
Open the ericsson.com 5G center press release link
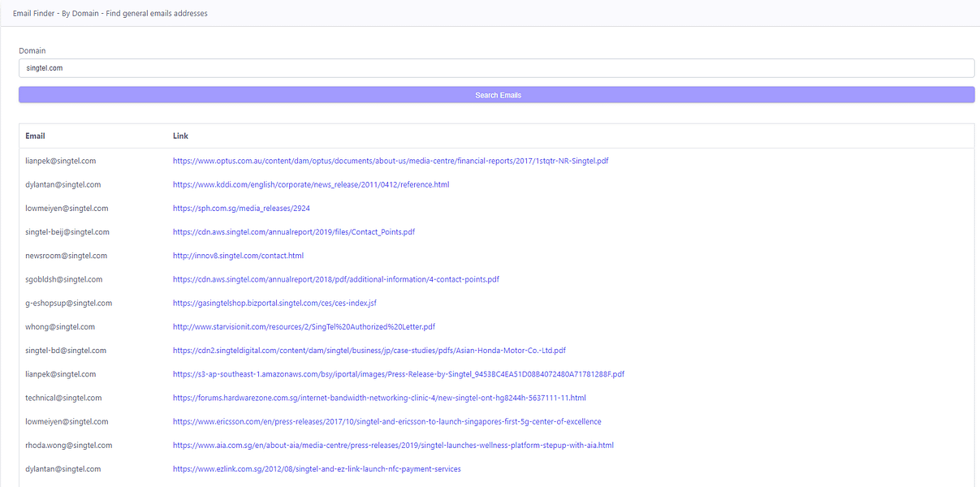(387, 421)
